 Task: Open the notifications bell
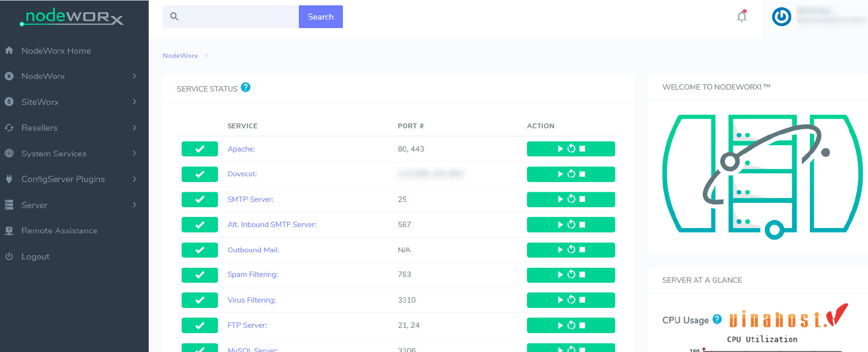(x=742, y=16)
